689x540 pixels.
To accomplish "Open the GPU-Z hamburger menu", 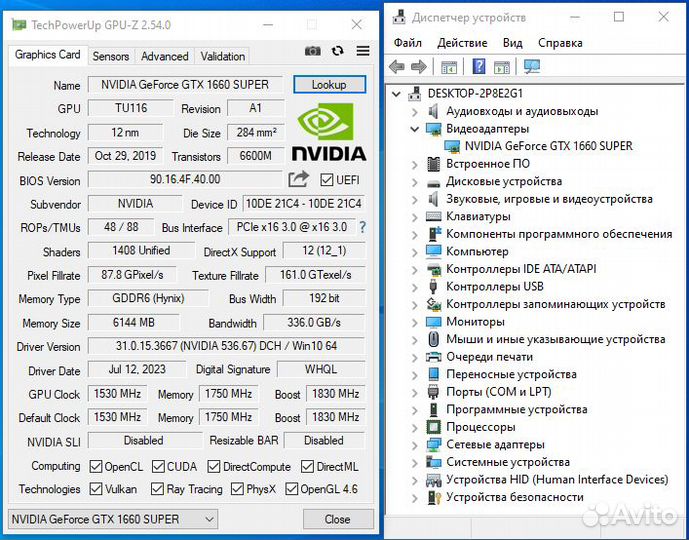I will click(x=363, y=51).
